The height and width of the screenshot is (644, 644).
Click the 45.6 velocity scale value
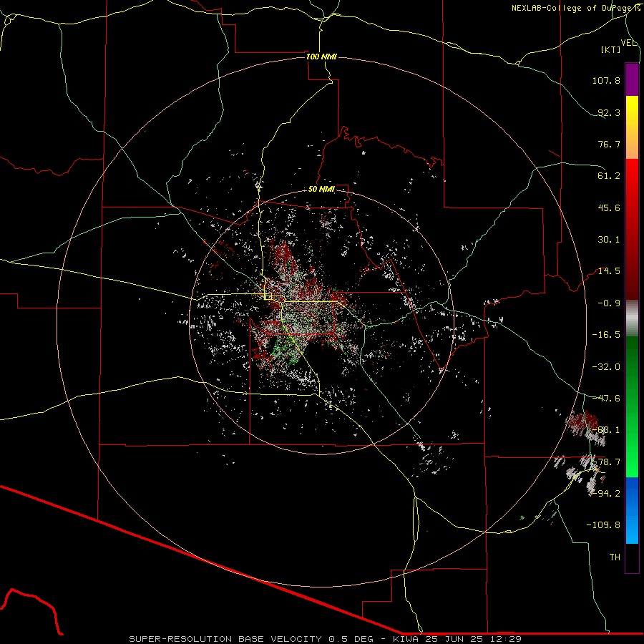tap(609, 208)
